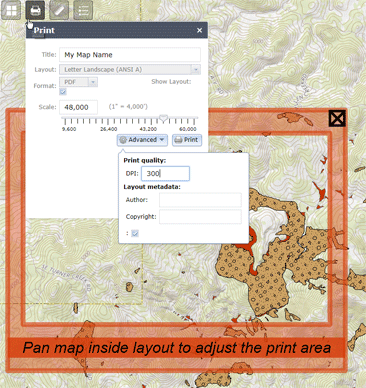Open the Format PDF dropdown

(79, 82)
